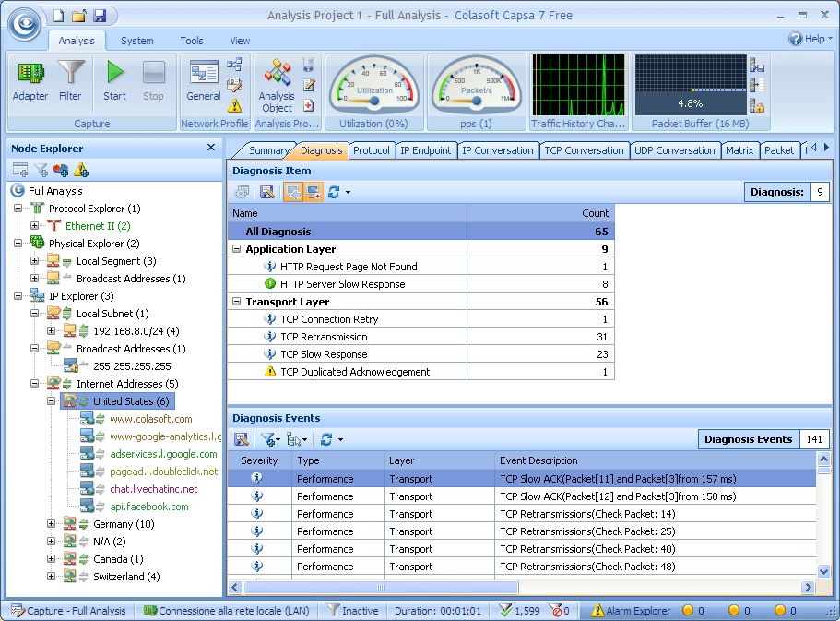The image size is (840, 621).
Task: Switch to the TCP Conversation tab
Action: 584,150
